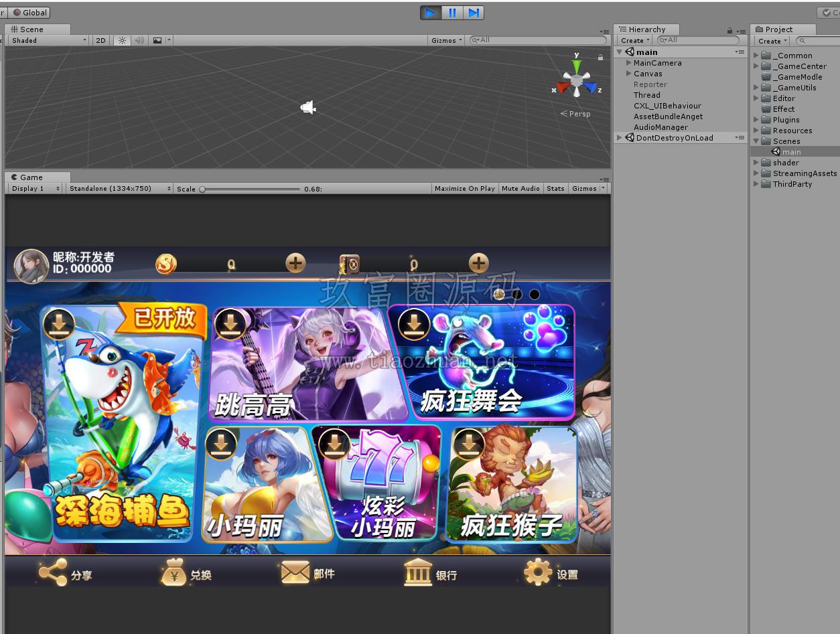Select the Plugins folder icon
This screenshot has height=634, width=840.
click(x=766, y=120)
